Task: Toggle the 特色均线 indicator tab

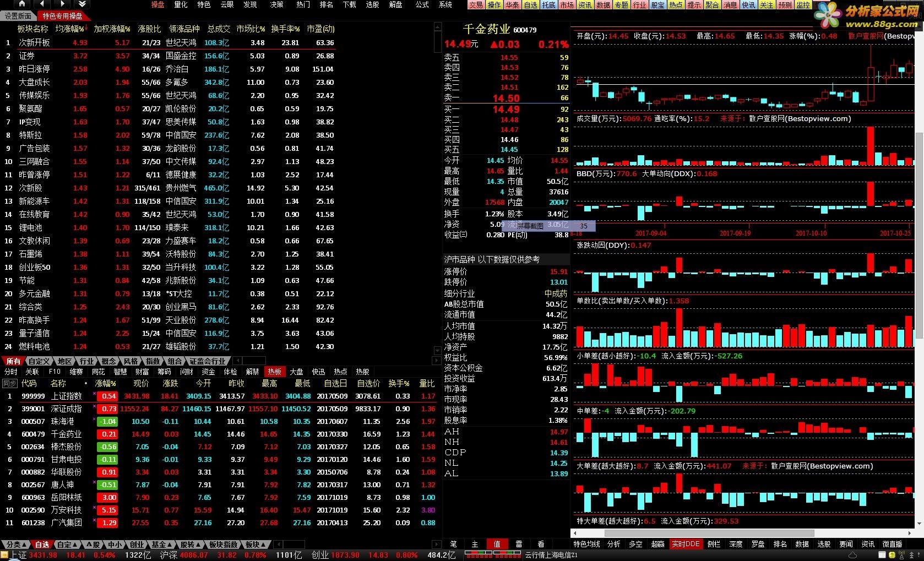Action: point(587,544)
